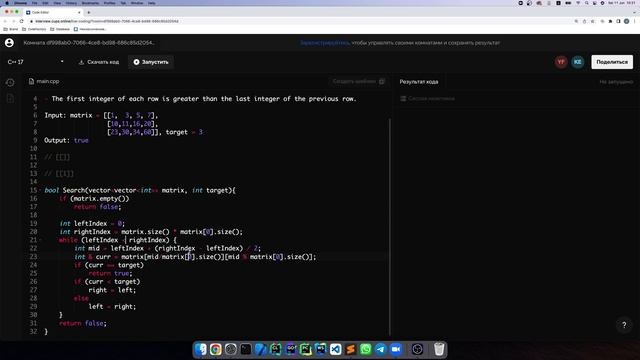Viewport: 640px width, 360px height.
Task: Click the 'Output: true' line
Action: tap(66, 140)
